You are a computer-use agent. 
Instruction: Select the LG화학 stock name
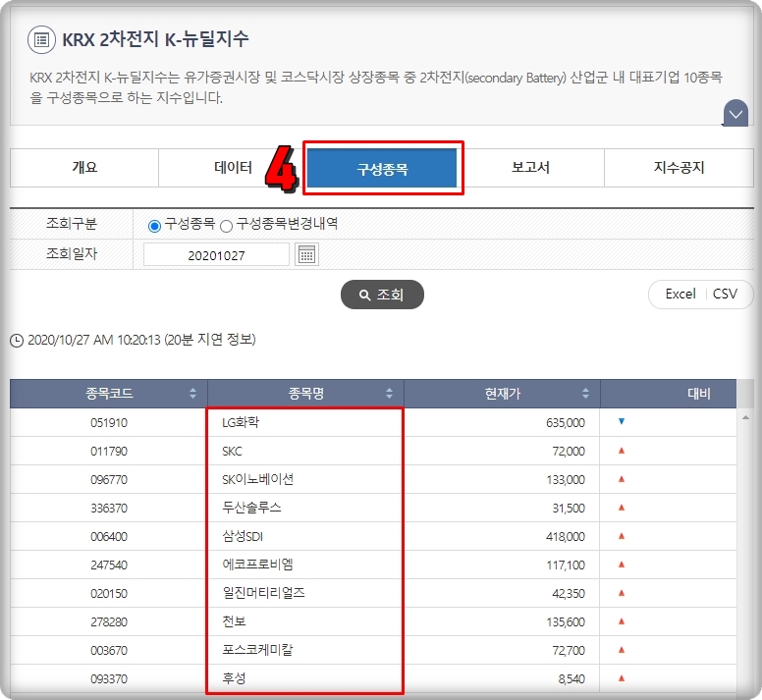pyautogui.click(x=241, y=422)
